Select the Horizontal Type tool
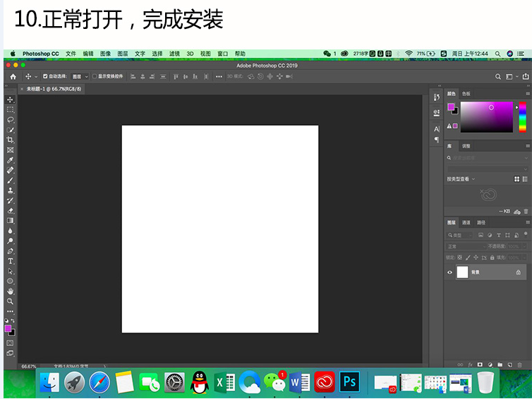This screenshot has width=532, height=399. pos(10,261)
